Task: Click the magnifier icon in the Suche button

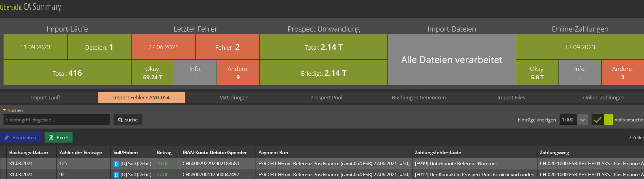Action: point(120,120)
